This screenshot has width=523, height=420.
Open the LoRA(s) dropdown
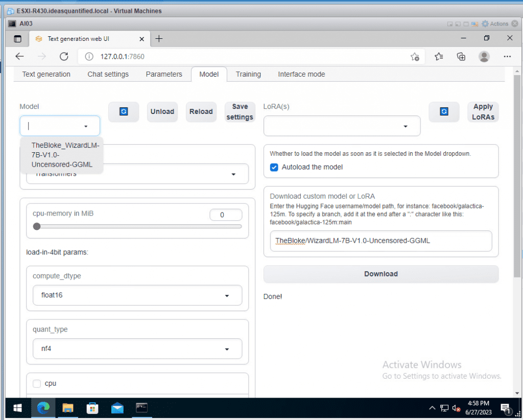tap(342, 126)
